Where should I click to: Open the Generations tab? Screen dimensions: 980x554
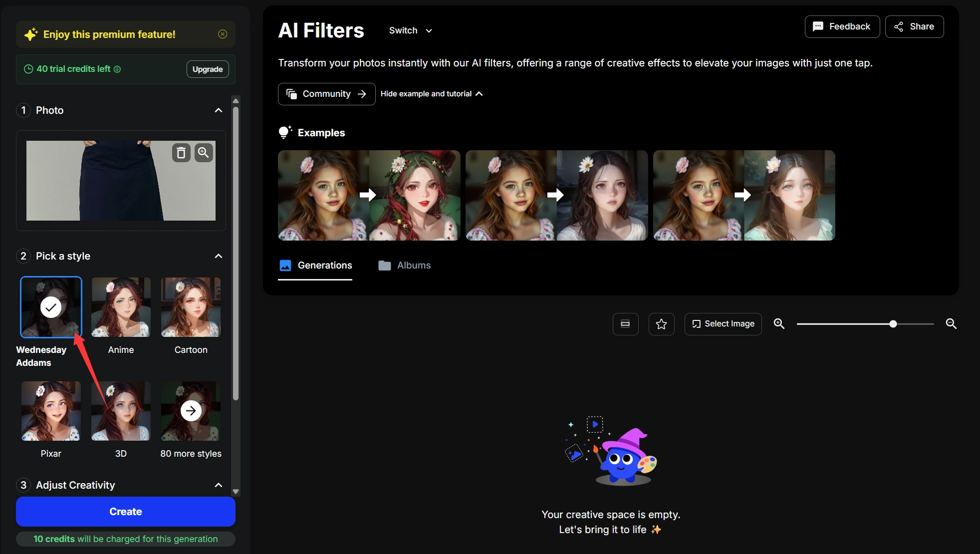(x=315, y=266)
